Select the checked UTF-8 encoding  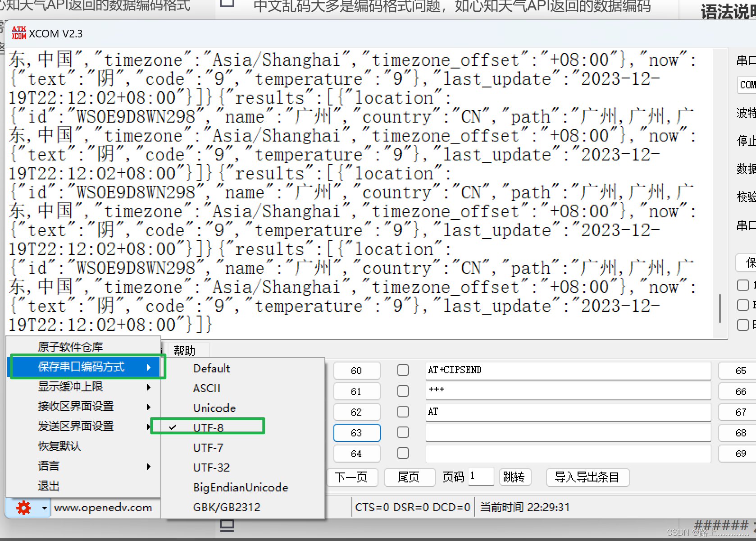coord(208,427)
